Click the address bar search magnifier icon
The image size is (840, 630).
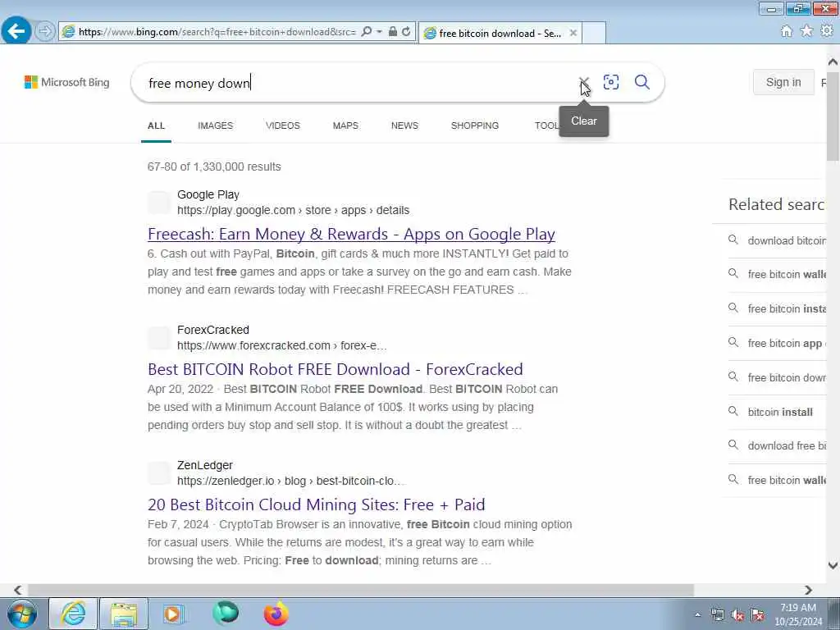[x=367, y=32]
